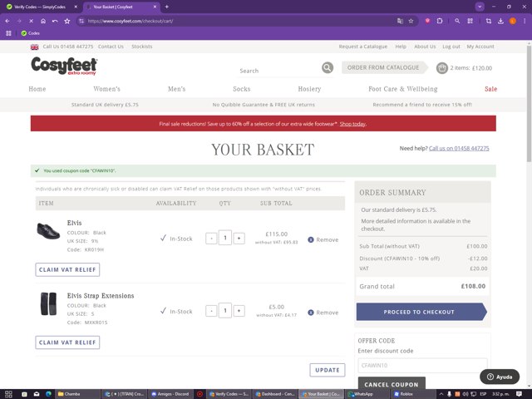Click the bookmark star in the address bar
532x399 pixels.
tap(411, 21)
